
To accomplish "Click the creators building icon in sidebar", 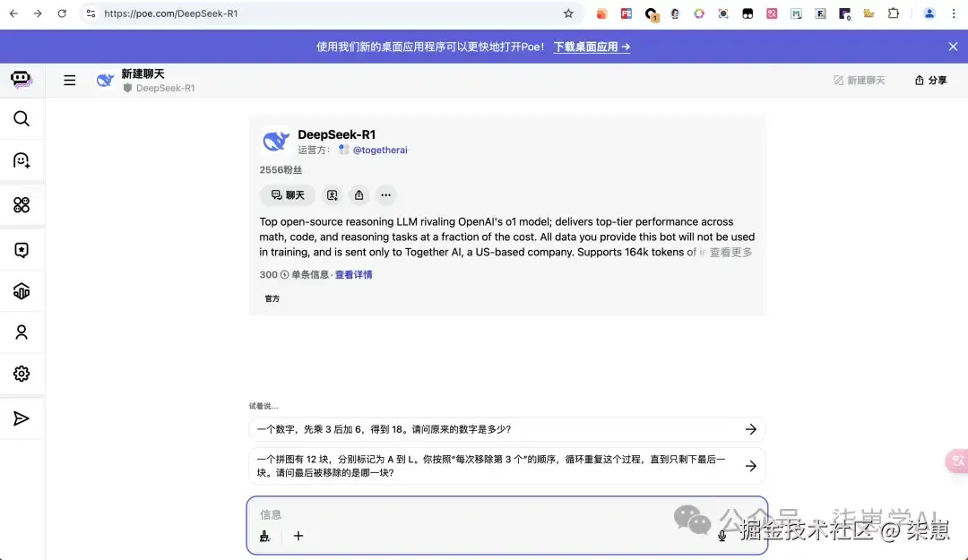I will point(22,291).
